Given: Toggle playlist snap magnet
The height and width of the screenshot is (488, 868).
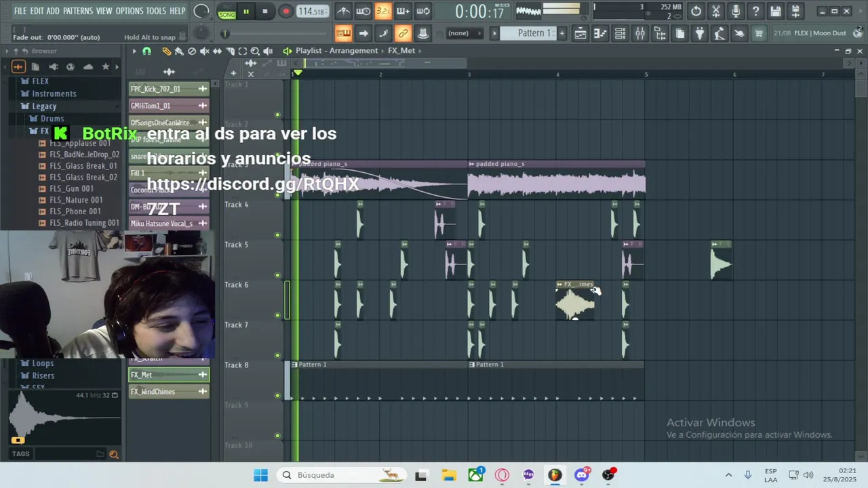Looking at the screenshot, I should point(146,51).
